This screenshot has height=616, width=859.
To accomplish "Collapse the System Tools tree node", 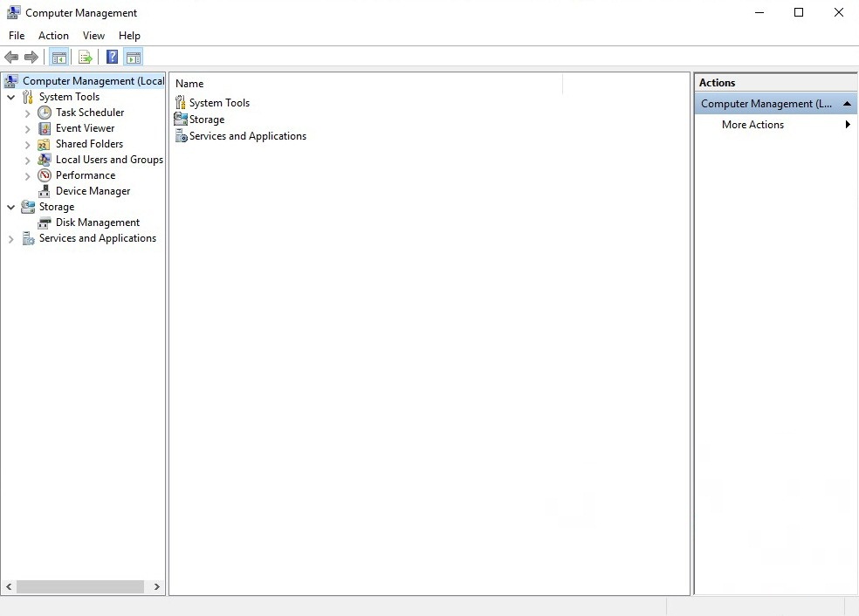I will tap(11, 97).
